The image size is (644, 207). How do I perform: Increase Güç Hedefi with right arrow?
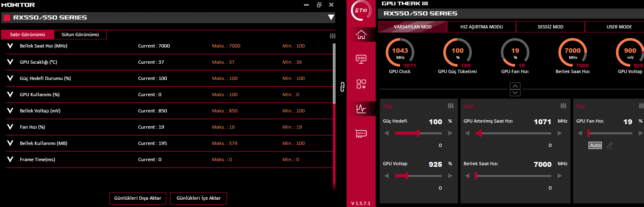coord(450,133)
